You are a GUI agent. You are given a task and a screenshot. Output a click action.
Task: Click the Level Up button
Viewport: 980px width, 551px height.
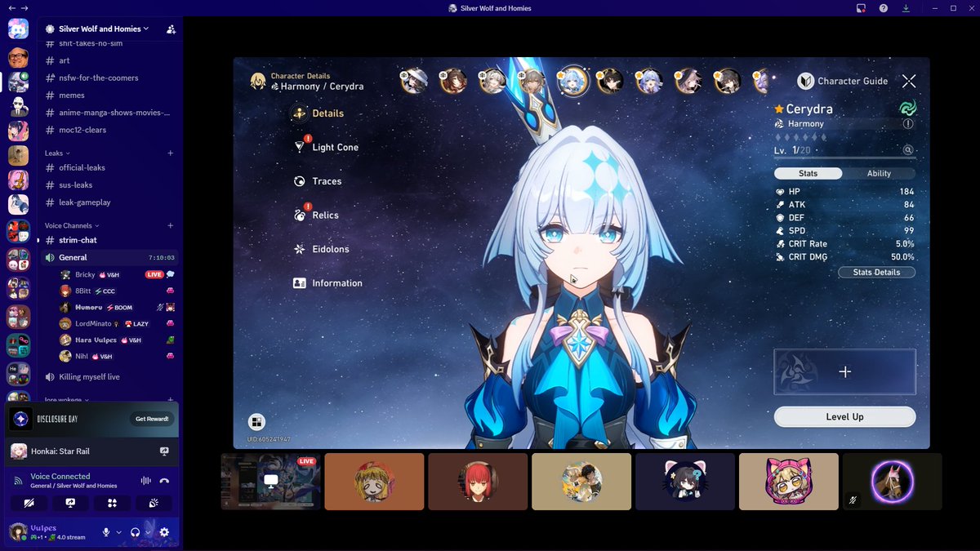[x=844, y=416]
